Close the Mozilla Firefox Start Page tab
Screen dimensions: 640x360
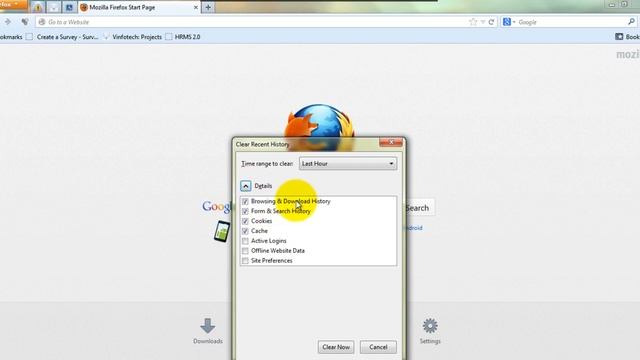pyautogui.click(x=196, y=7)
